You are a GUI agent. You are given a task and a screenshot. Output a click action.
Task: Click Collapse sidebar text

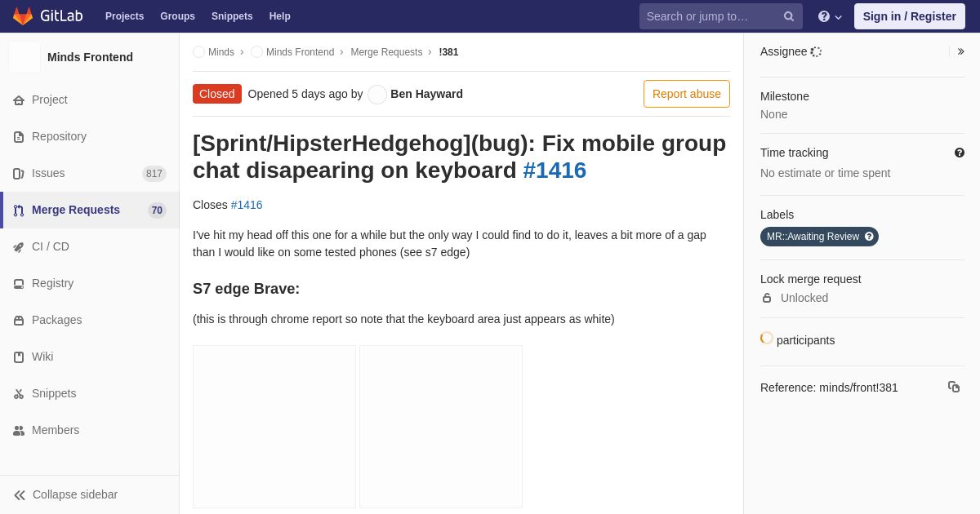tap(75, 494)
